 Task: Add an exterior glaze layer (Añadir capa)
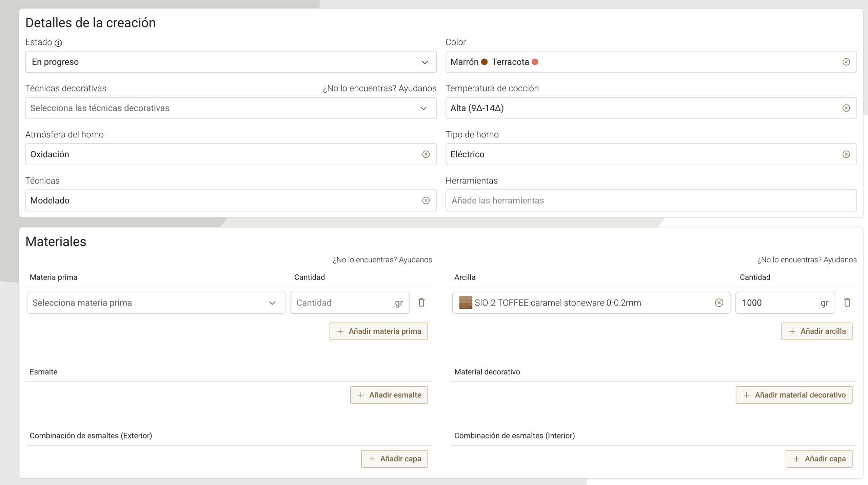tap(394, 459)
